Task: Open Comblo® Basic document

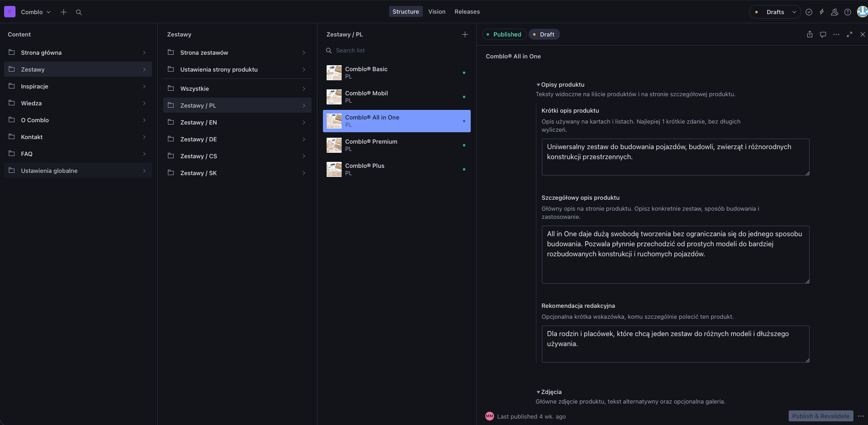Action: [x=397, y=73]
